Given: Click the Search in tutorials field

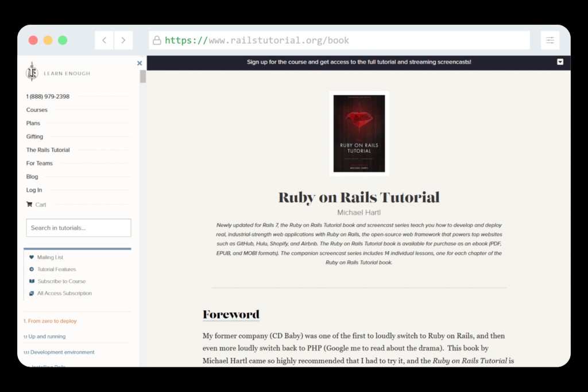Looking at the screenshot, I should tap(79, 228).
